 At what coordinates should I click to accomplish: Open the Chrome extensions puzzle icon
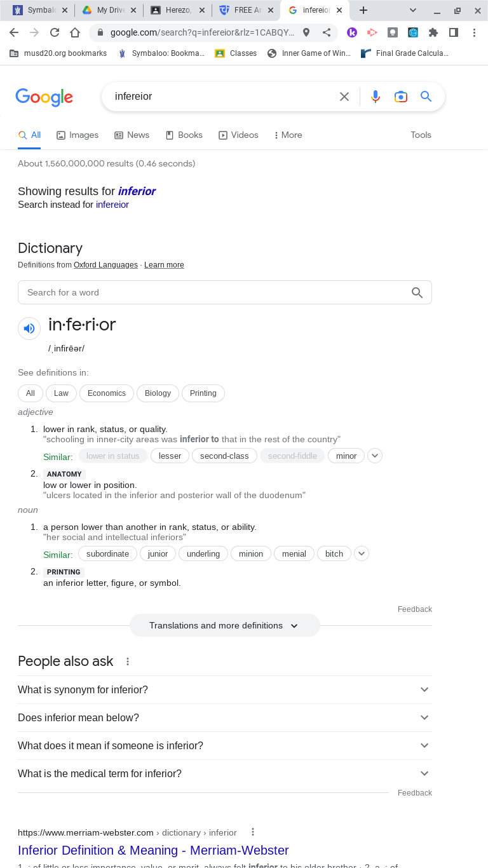[x=433, y=33]
